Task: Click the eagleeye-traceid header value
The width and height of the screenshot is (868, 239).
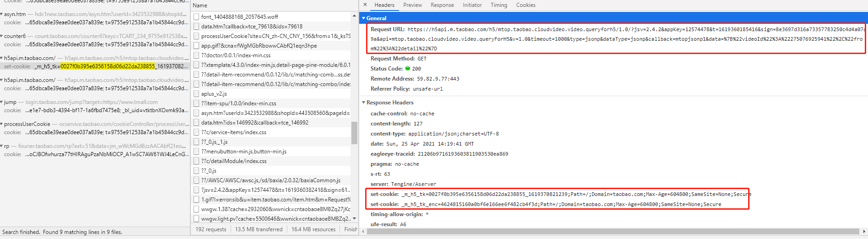Action: (463, 154)
